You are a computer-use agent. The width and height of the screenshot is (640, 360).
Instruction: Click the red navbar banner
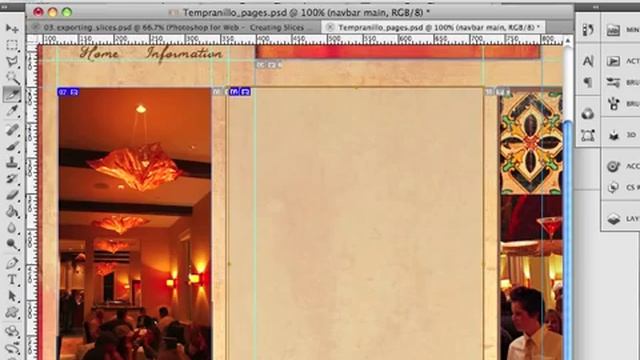(x=398, y=52)
